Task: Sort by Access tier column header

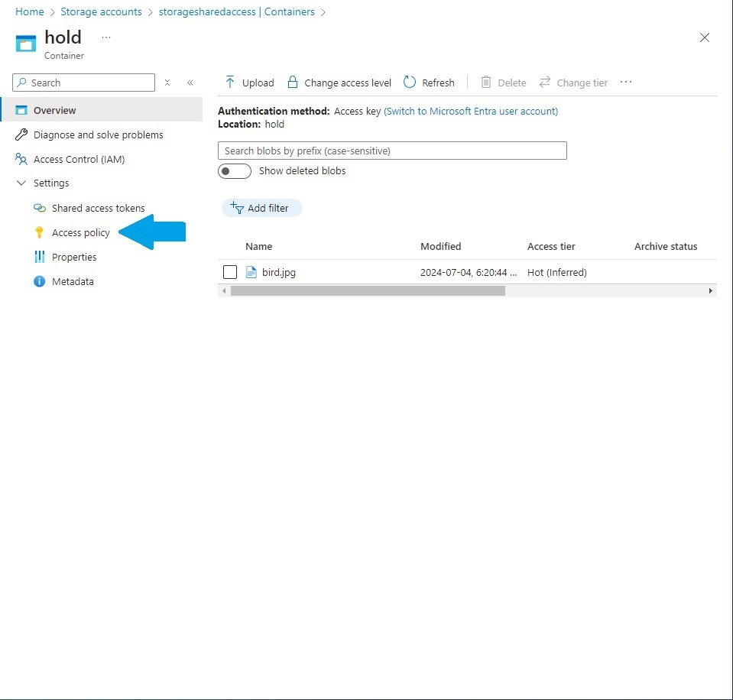Action: [551, 246]
